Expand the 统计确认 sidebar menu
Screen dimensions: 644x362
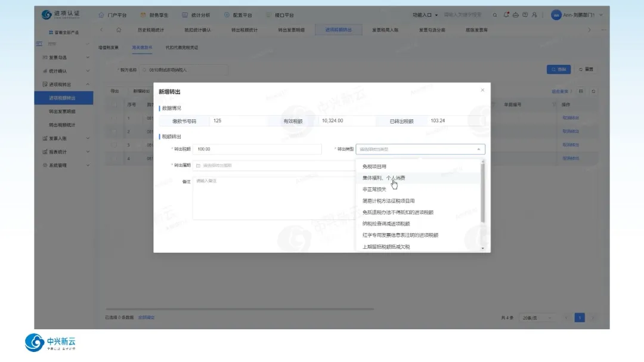tap(66, 71)
